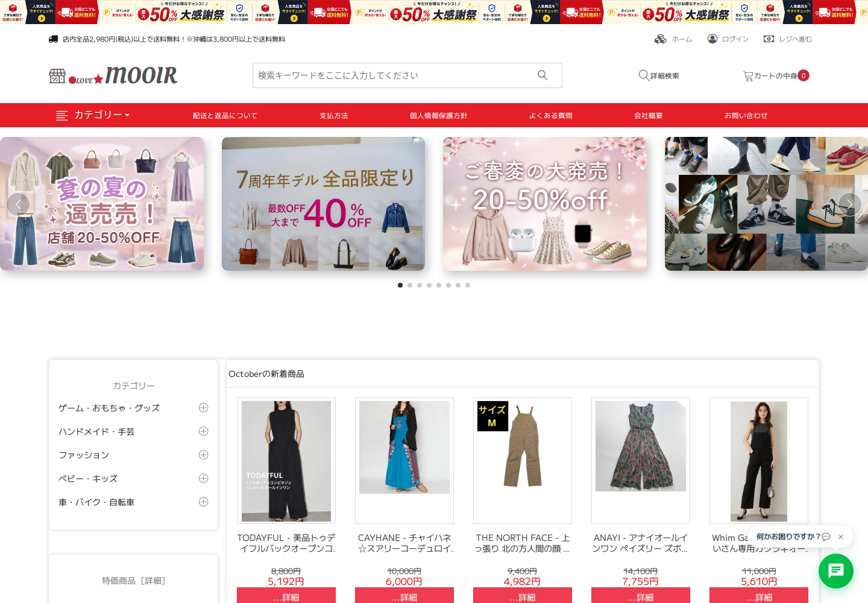Show next banner slide with right arrow
Image resolution: width=868 pixels, height=603 pixels.
(x=849, y=204)
